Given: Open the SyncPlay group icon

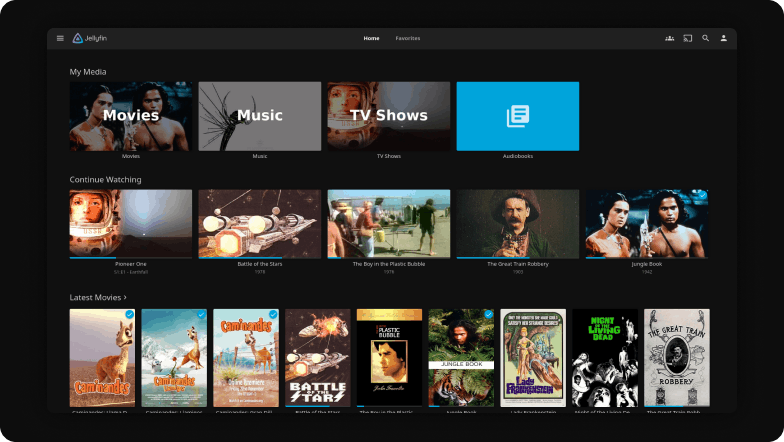Looking at the screenshot, I should click(x=669, y=38).
